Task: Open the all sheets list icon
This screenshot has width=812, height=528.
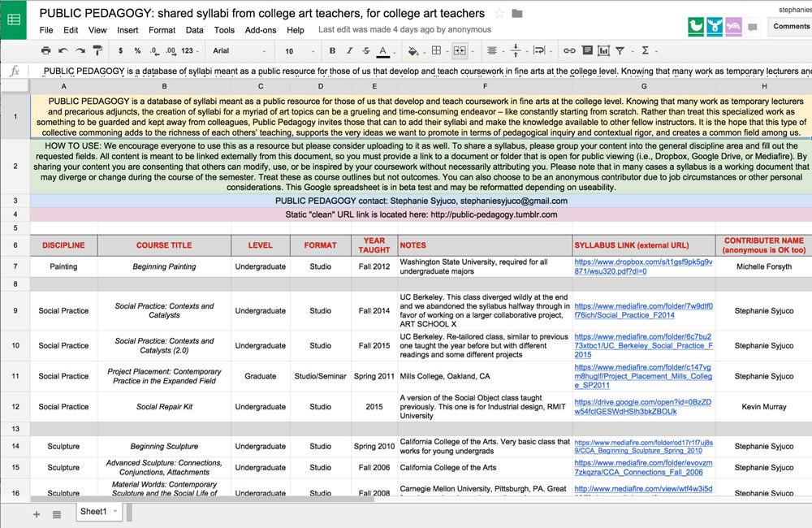Action: pyautogui.click(x=57, y=514)
